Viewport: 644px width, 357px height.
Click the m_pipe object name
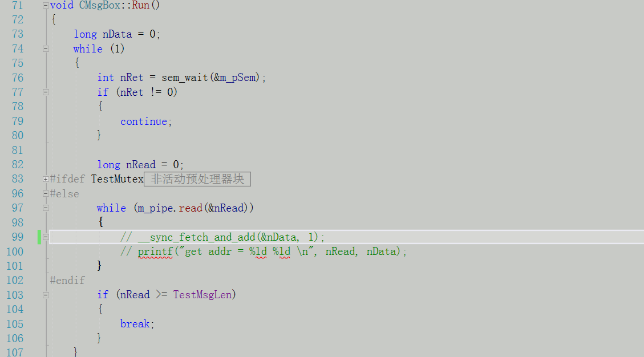pos(155,208)
